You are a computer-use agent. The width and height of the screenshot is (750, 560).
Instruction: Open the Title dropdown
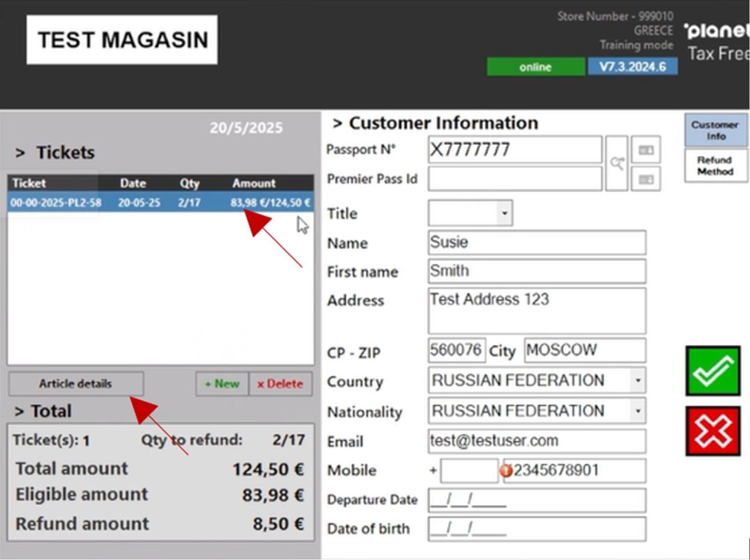pos(504,214)
